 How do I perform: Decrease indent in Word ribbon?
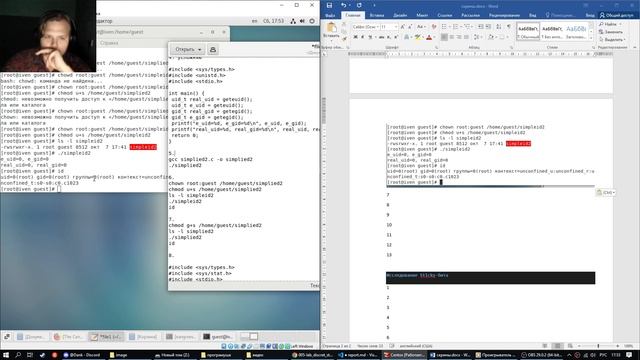[x=480, y=27]
